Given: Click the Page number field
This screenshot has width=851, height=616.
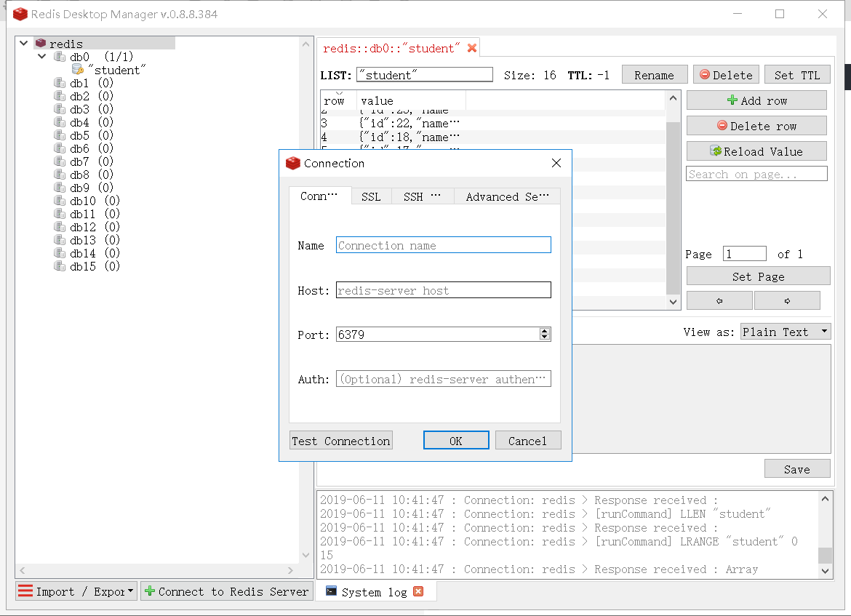Looking at the screenshot, I should 745,254.
